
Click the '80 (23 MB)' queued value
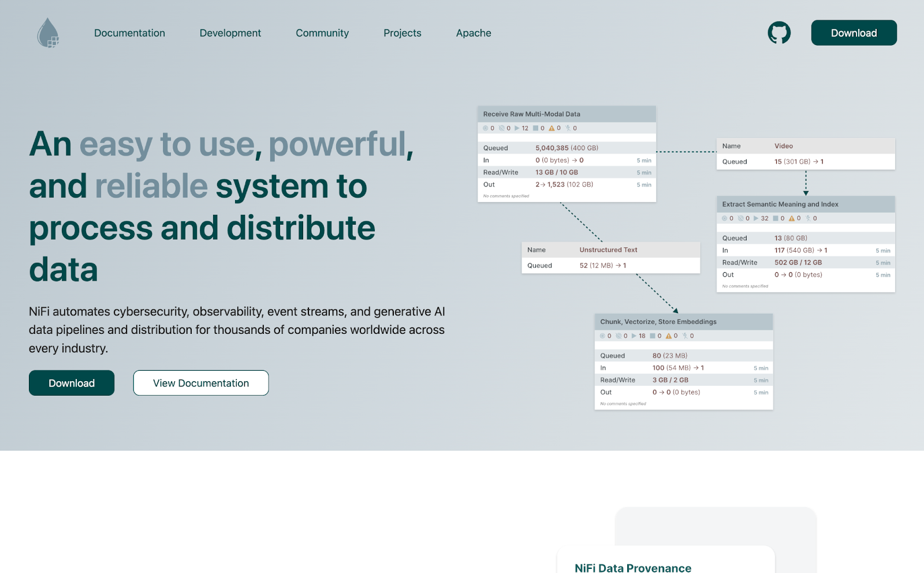coord(670,356)
